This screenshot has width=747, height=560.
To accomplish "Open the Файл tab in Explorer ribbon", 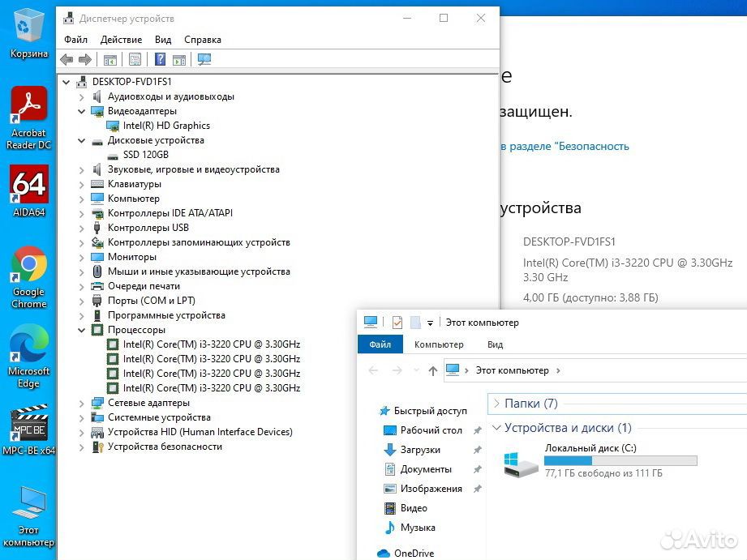I will coord(380,344).
